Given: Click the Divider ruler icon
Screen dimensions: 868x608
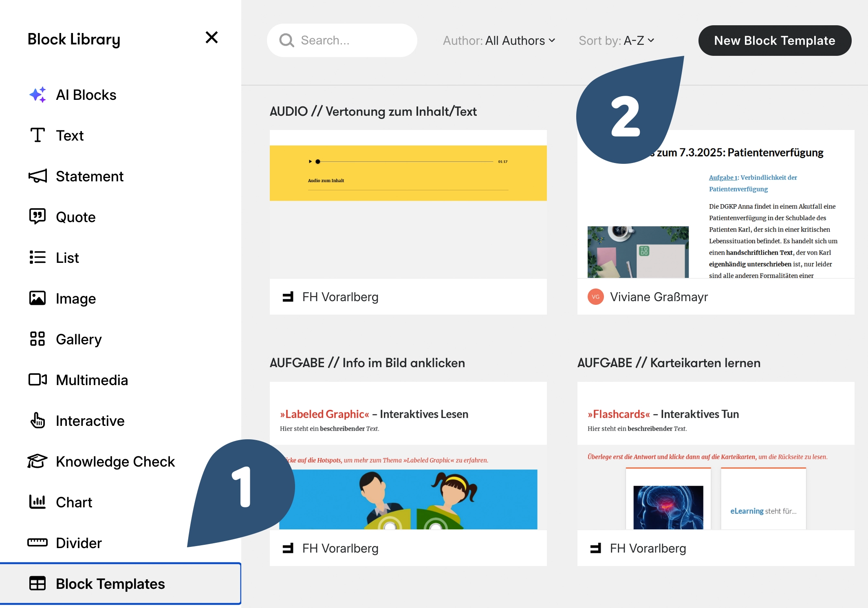Looking at the screenshot, I should (37, 542).
